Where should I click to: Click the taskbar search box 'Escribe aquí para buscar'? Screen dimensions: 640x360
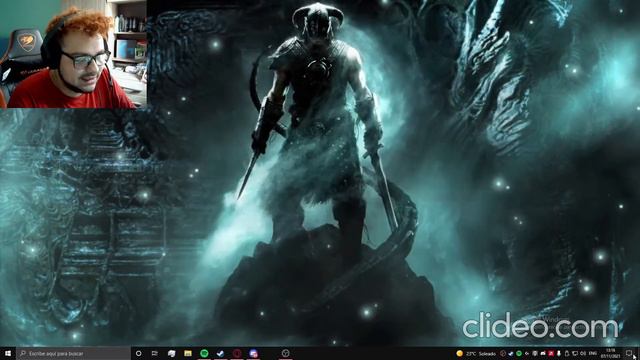pos(73,353)
